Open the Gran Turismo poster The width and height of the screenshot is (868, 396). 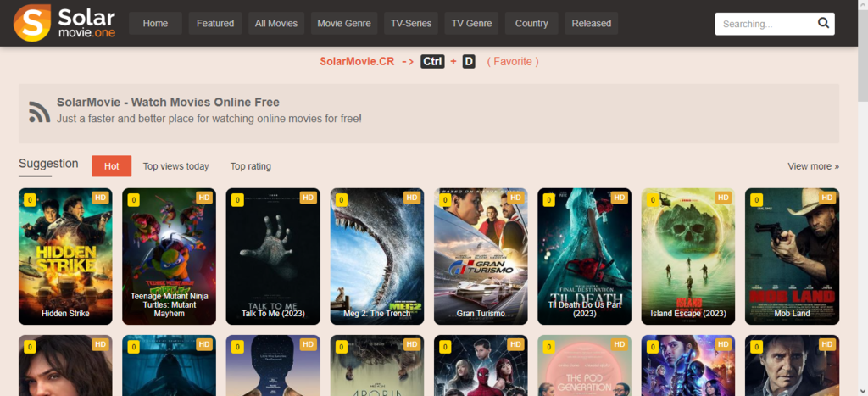point(481,256)
